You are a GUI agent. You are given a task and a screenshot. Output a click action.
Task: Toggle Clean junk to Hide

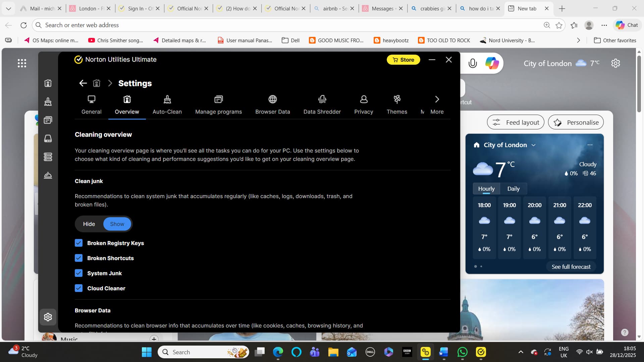(x=89, y=224)
